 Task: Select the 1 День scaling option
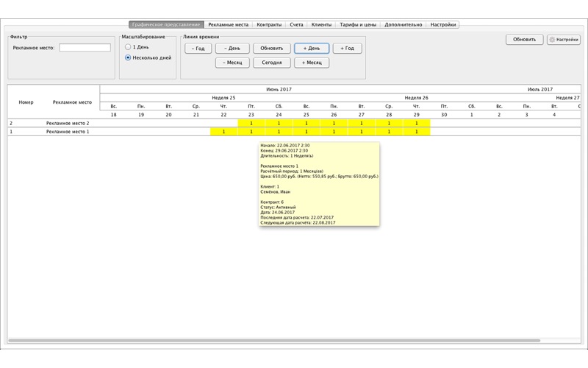(x=137, y=47)
